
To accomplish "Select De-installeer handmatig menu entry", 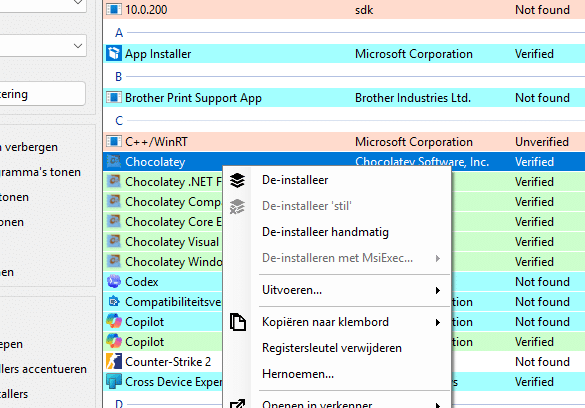I will (325, 232).
